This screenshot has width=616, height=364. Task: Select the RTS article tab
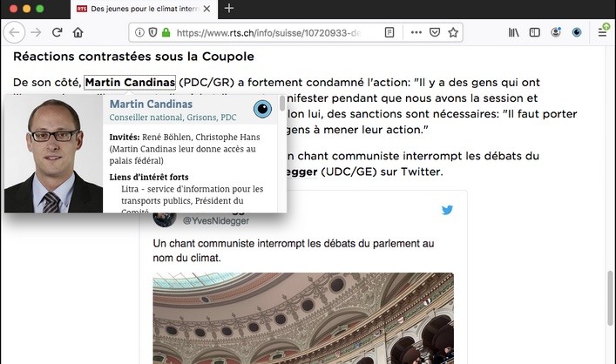tap(144, 9)
